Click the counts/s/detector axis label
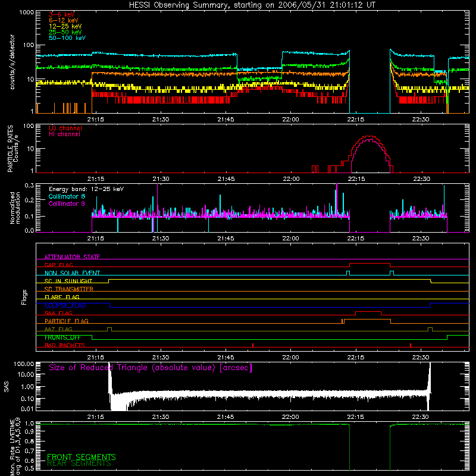476x476 pixels. tap(12, 62)
